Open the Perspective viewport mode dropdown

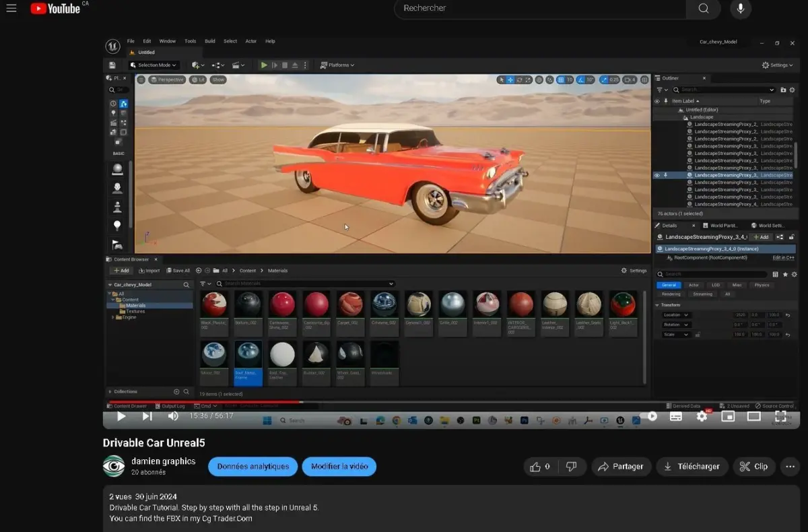(167, 79)
